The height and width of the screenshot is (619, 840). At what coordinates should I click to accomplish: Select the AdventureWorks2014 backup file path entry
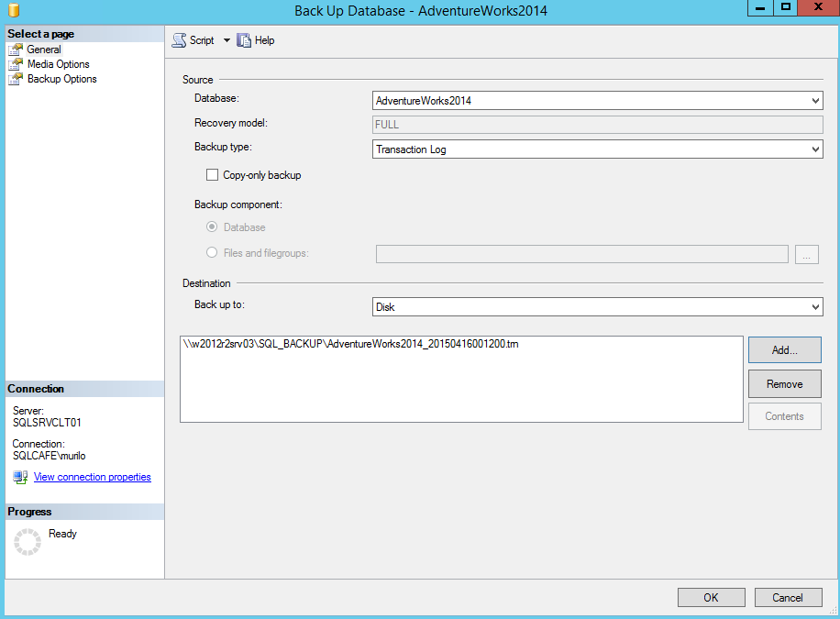pos(351,344)
